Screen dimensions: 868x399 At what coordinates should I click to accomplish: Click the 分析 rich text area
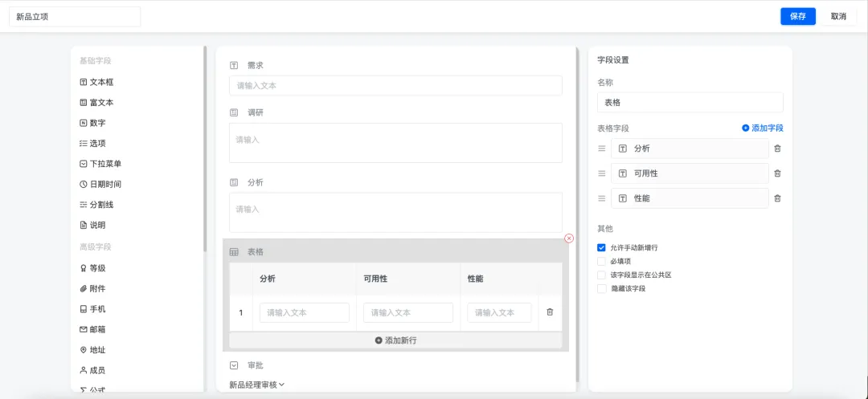point(395,212)
